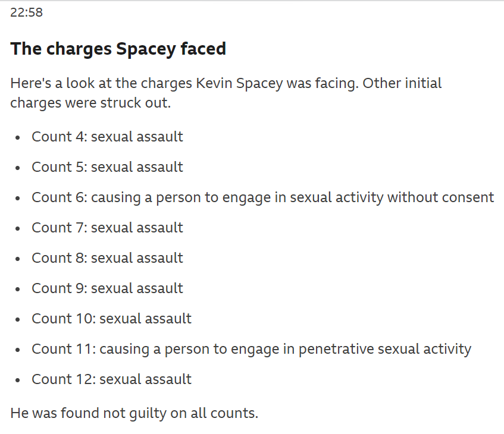The width and height of the screenshot is (504, 434).
Task: Click the word 'Spacey' in the heading
Action: pos(146,49)
